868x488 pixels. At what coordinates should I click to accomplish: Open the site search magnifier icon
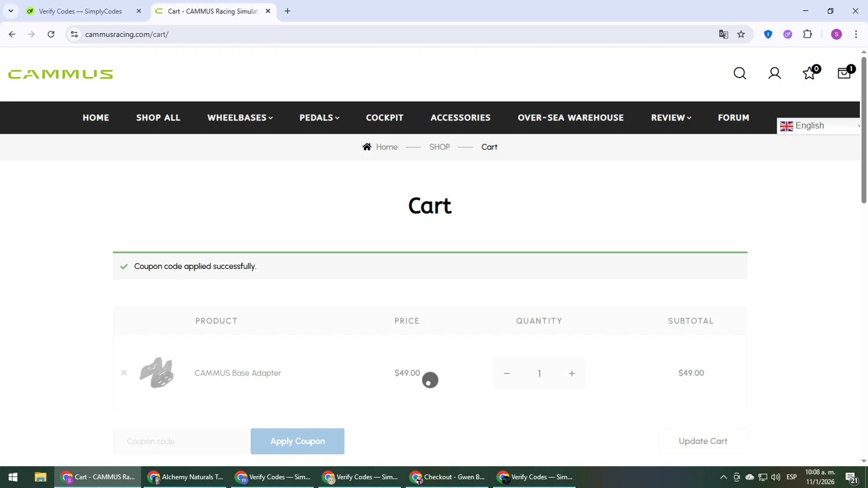click(x=740, y=73)
